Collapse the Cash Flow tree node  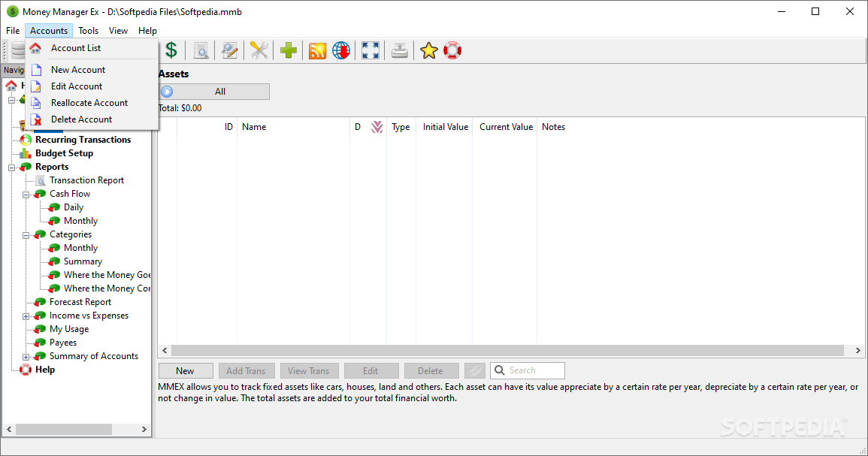(26, 195)
